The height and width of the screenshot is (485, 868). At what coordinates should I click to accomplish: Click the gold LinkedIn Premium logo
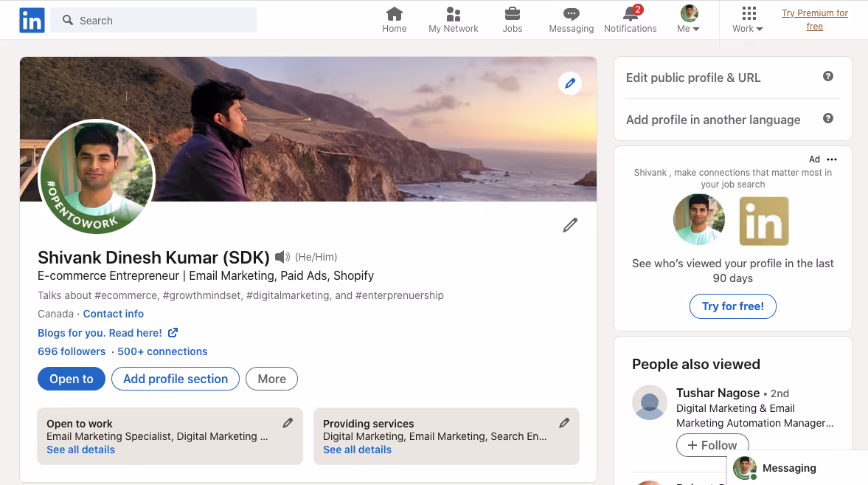764,221
